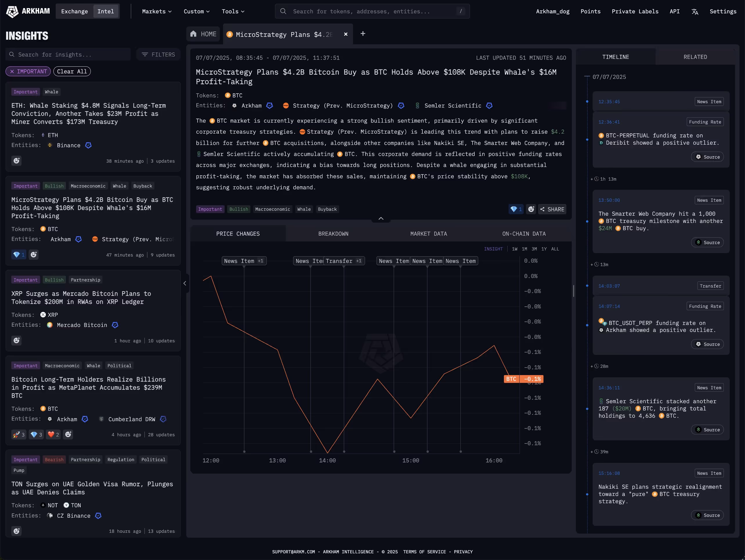Click the rocket reaction on the Bitcoin holders insight

click(x=19, y=434)
